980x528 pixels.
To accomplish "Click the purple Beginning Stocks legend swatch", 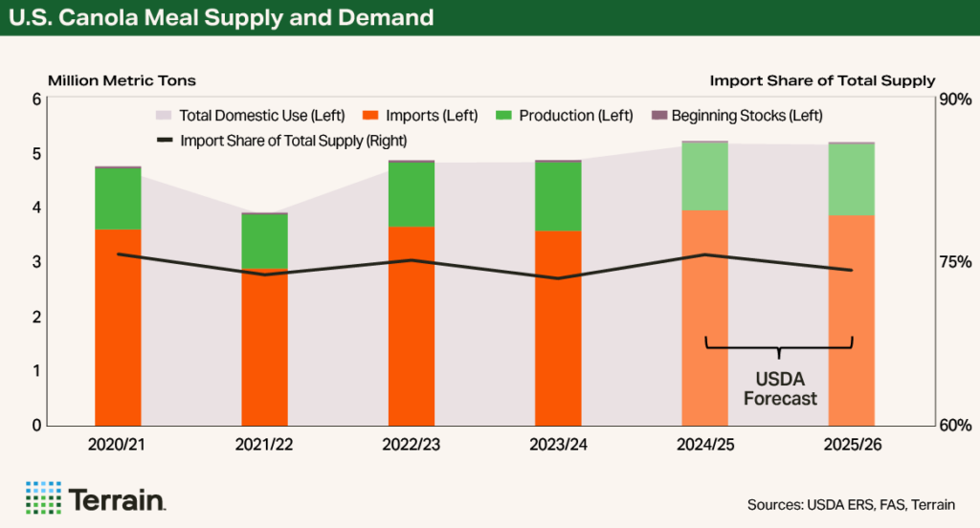I will coord(658,116).
